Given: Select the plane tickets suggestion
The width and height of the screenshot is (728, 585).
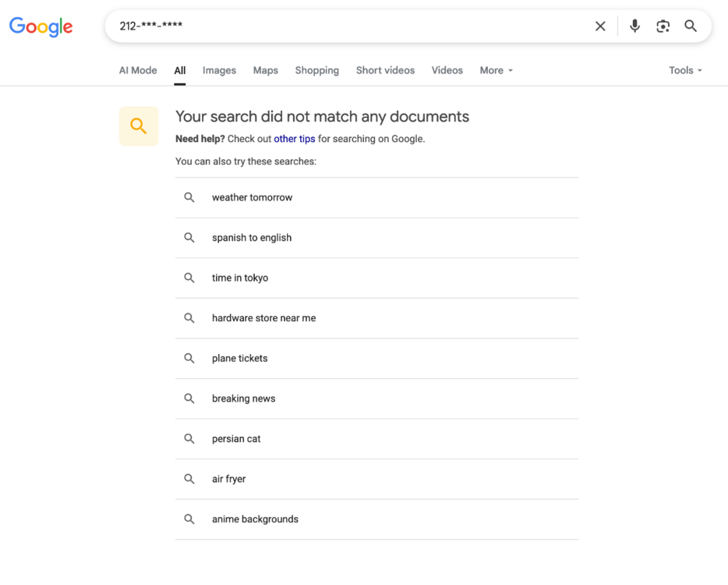Looking at the screenshot, I should (239, 358).
